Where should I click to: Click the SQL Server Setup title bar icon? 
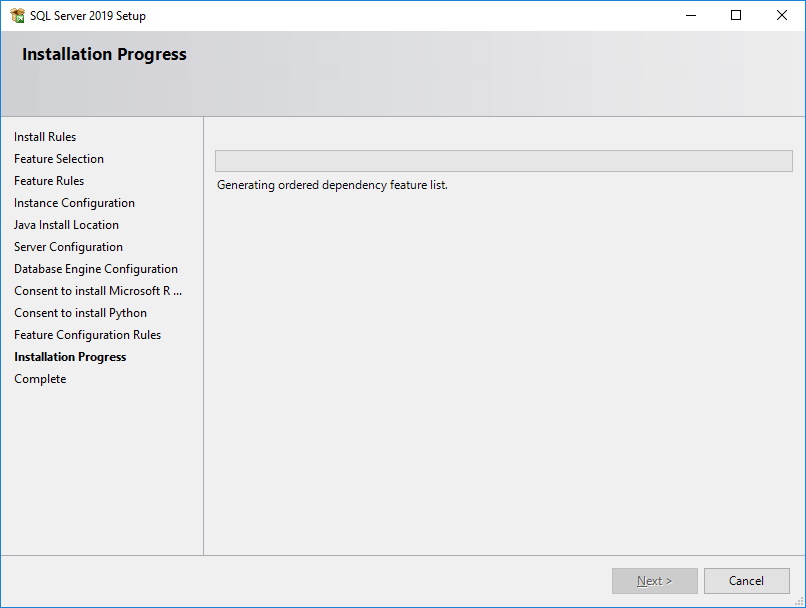click(17, 15)
